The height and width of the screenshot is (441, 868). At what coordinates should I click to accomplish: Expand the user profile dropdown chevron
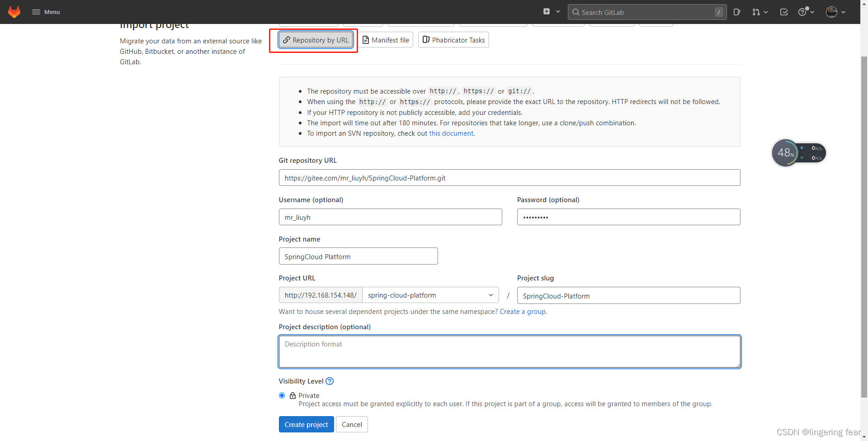844,12
